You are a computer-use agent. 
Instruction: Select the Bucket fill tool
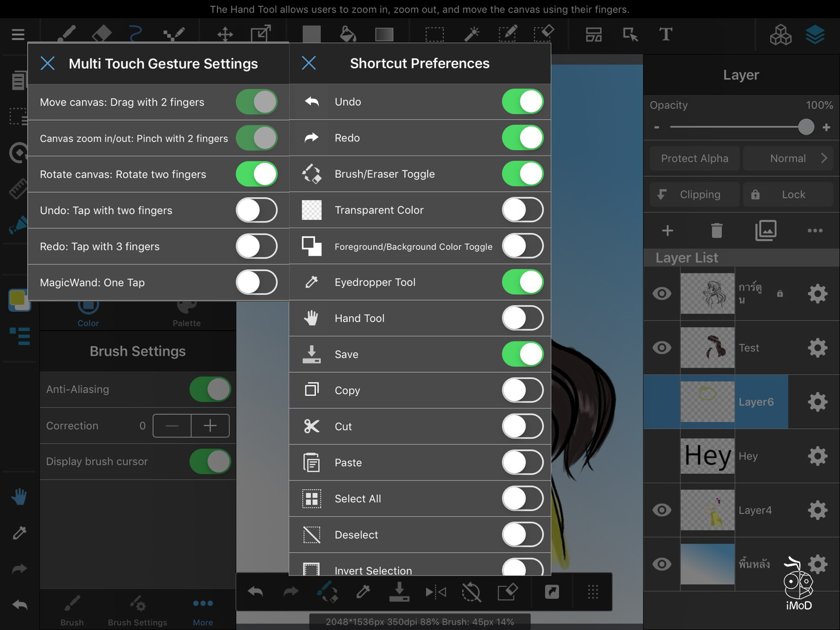[x=348, y=35]
